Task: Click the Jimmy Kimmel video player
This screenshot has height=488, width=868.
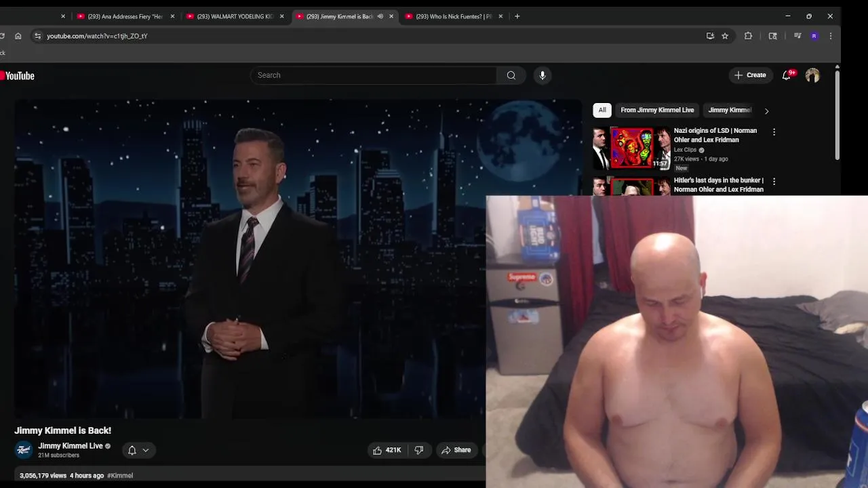Action: [x=297, y=259]
